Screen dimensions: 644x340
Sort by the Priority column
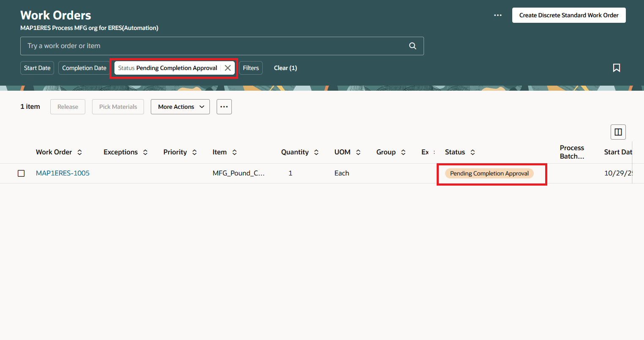point(194,152)
